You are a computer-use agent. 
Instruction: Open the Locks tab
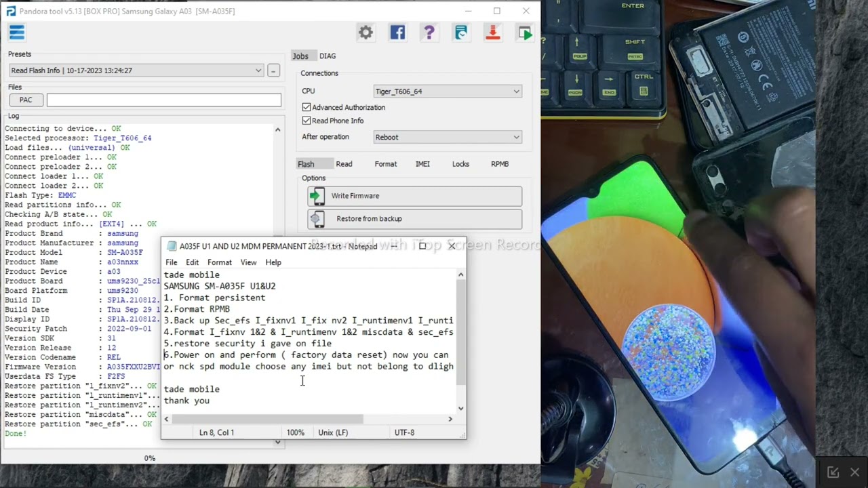coord(460,164)
